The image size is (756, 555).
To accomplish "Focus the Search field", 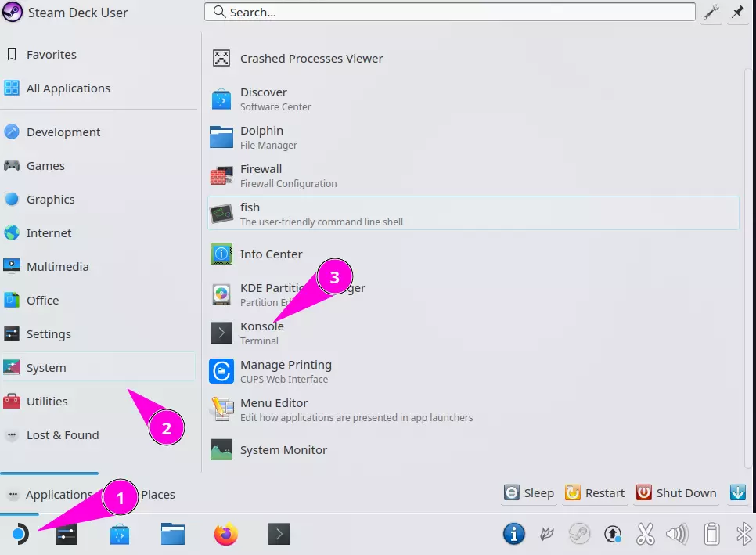I will [450, 12].
